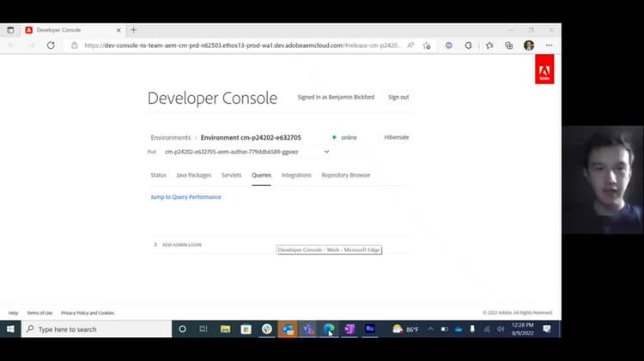644x361 pixels.
Task: Open the tab actions menu icon
Action: point(10,30)
